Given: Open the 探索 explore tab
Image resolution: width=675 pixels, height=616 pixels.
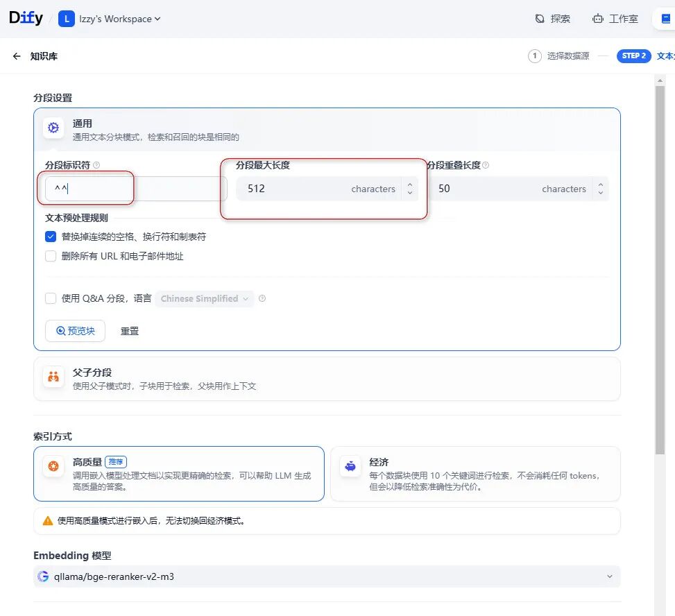Looking at the screenshot, I should coord(553,19).
